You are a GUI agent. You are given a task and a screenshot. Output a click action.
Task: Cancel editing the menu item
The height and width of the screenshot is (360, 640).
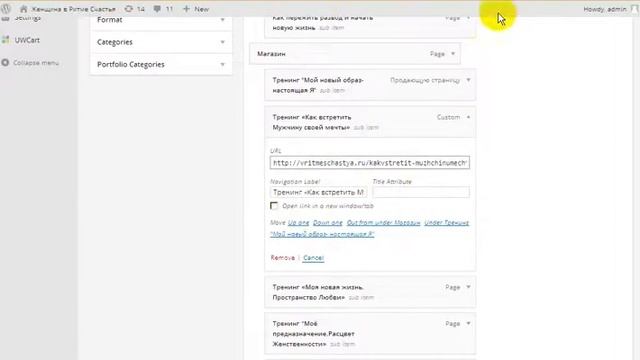(x=313, y=258)
